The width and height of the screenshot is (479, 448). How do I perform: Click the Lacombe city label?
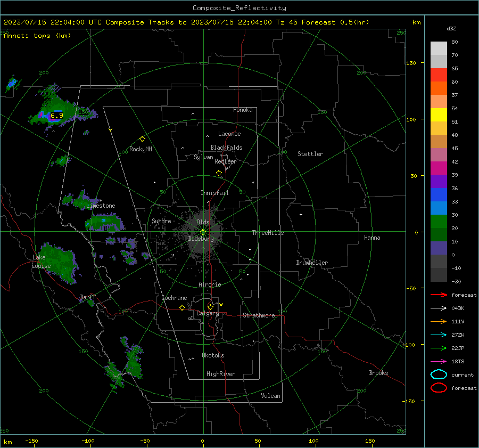tap(229, 134)
